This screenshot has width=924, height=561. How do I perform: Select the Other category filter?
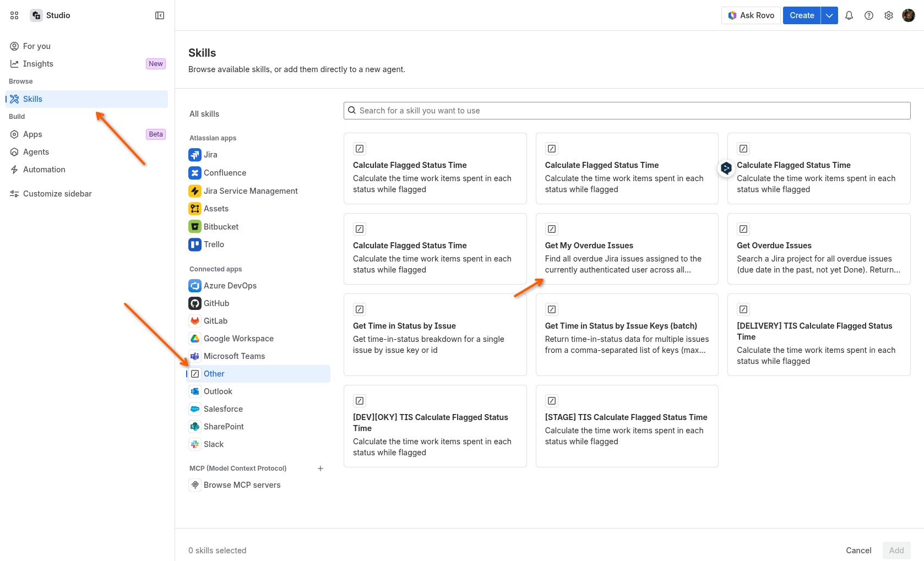(258, 374)
